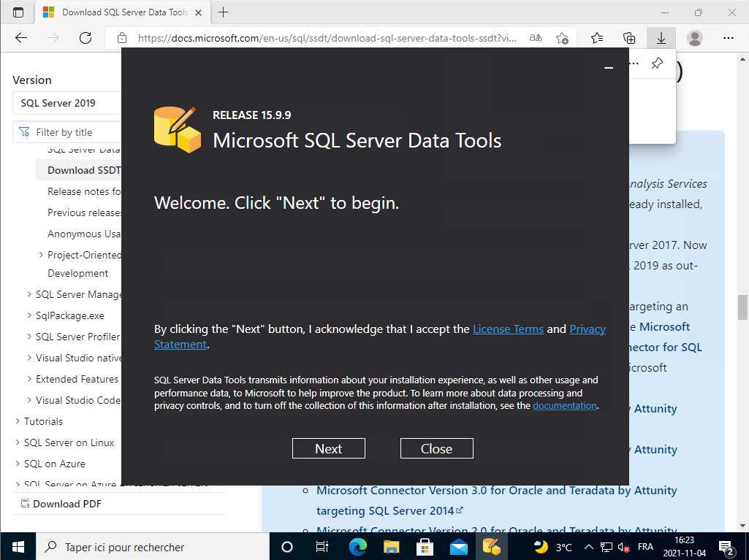
Task: Select SSDT installer taskbar icon
Action: (x=492, y=547)
